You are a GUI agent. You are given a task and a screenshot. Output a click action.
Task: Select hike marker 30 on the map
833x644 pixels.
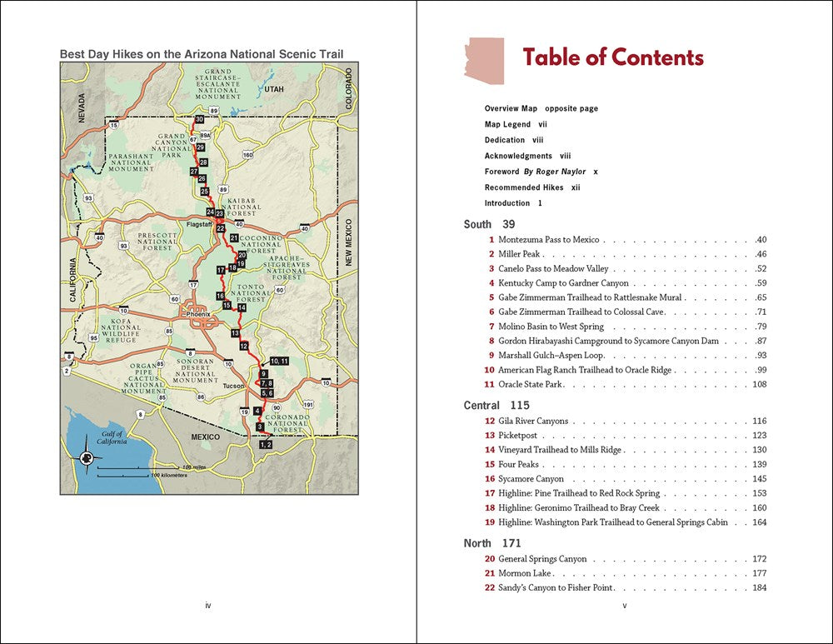pyautogui.click(x=199, y=120)
